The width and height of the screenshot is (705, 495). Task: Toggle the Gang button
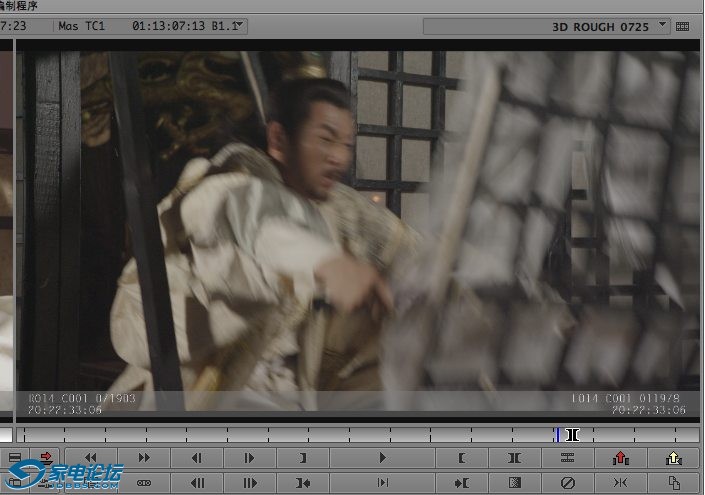click(144, 483)
